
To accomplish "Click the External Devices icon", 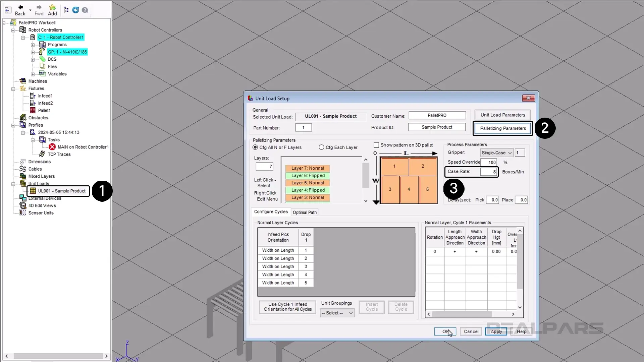I will [x=23, y=198].
